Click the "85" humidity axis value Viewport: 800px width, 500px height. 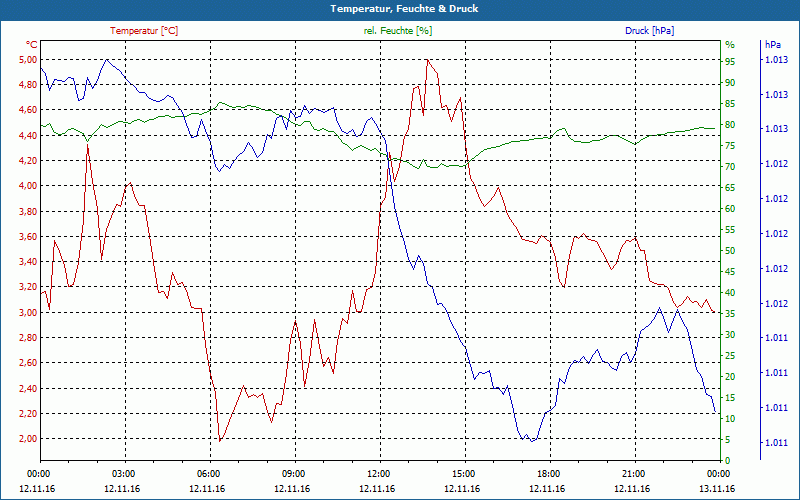(730, 104)
